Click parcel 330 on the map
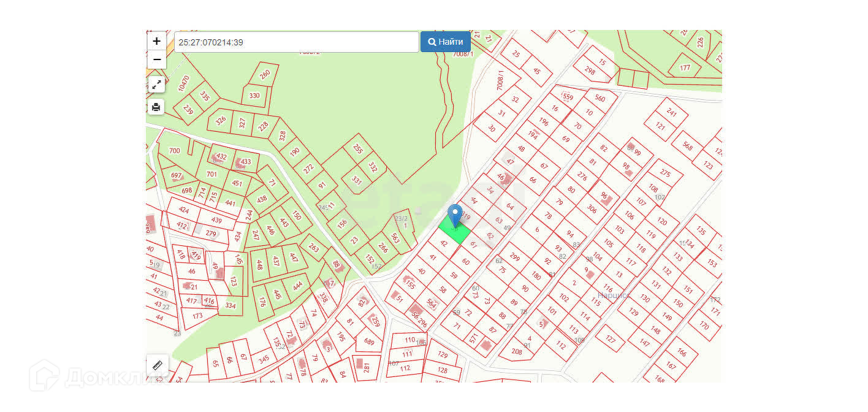 coord(254,96)
